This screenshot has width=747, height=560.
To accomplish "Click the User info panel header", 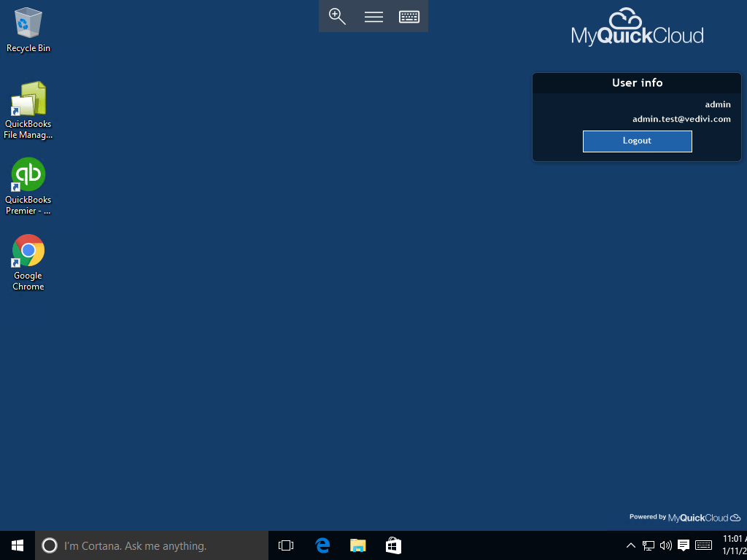I will (x=637, y=83).
